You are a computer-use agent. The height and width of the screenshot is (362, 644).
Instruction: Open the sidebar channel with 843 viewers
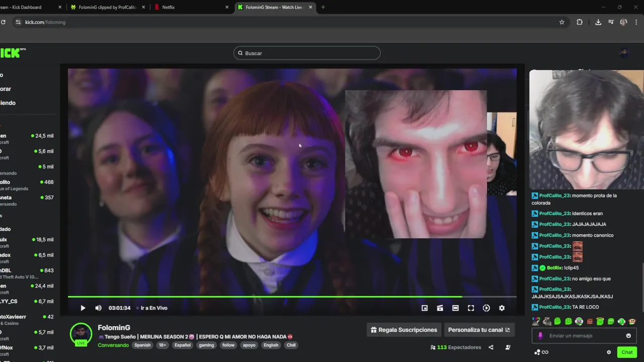[28, 273]
